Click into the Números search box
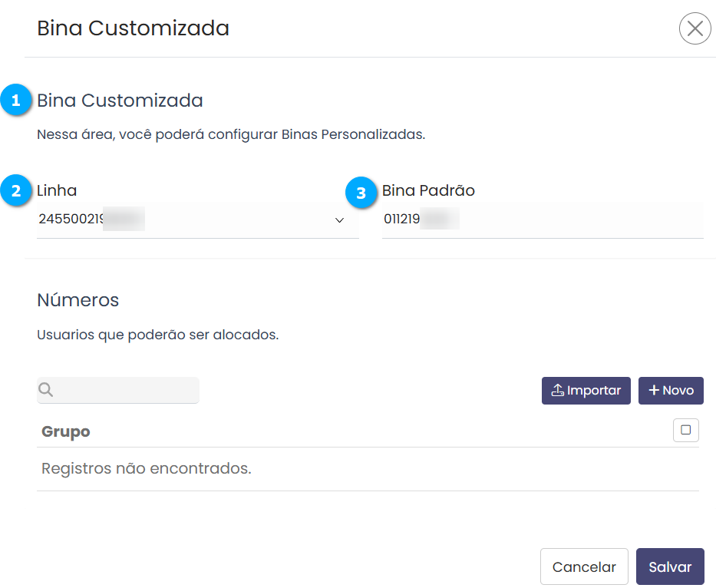This screenshot has height=588, width=716. (125, 390)
